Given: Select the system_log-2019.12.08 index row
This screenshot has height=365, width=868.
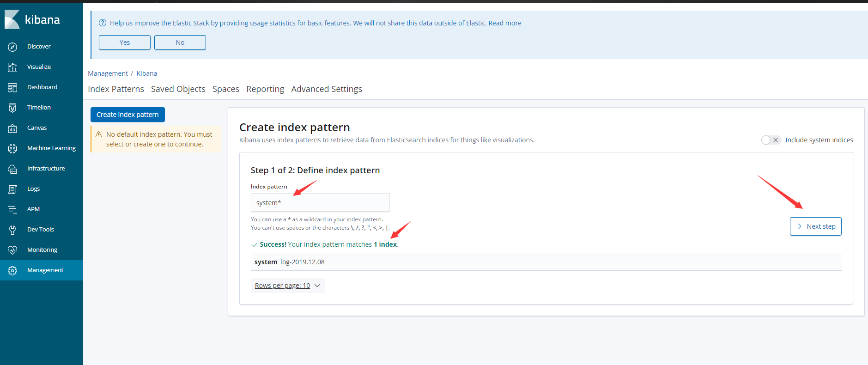Looking at the screenshot, I should tap(546, 262).
